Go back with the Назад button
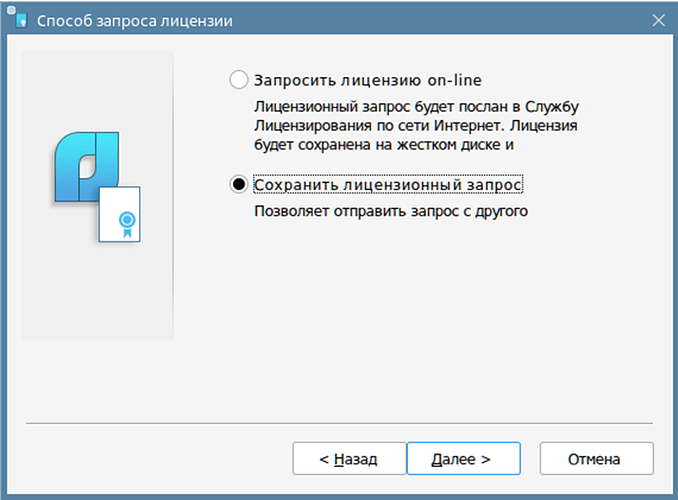This screenshot has height=500, width=678. (x=349, y=458)
